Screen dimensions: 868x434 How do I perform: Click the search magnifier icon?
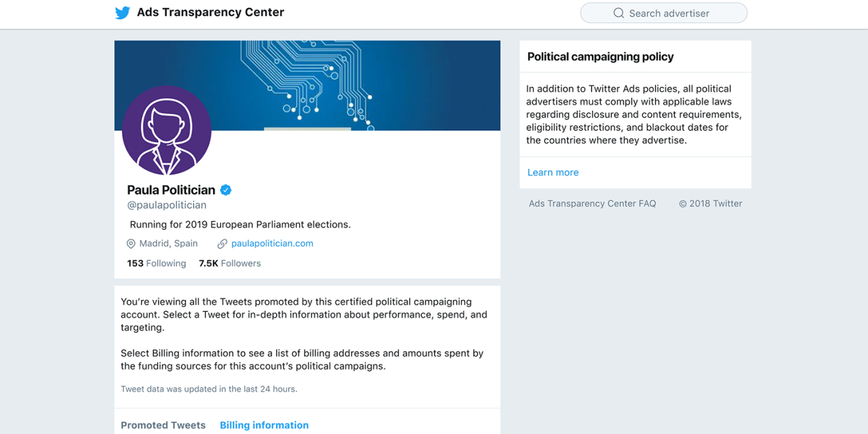tap(618, 13)
